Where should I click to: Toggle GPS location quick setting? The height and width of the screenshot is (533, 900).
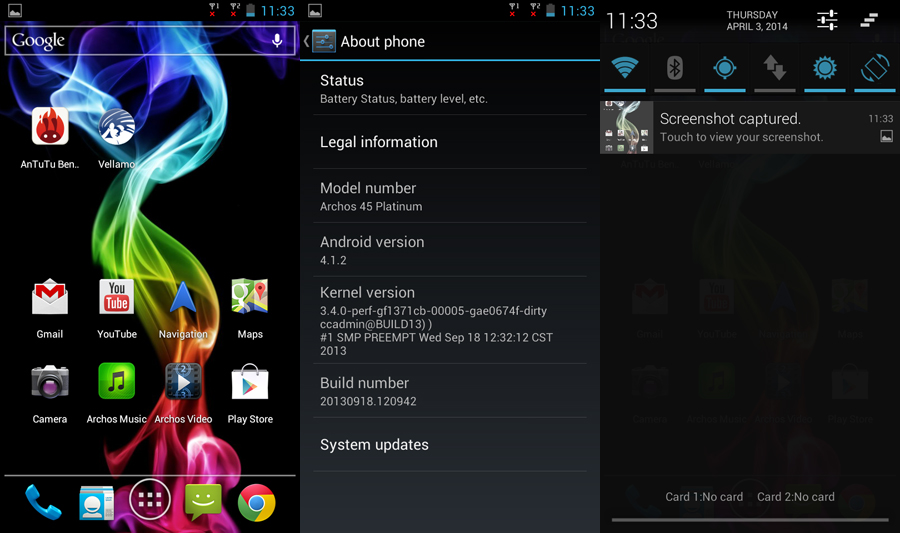point(725,68)
